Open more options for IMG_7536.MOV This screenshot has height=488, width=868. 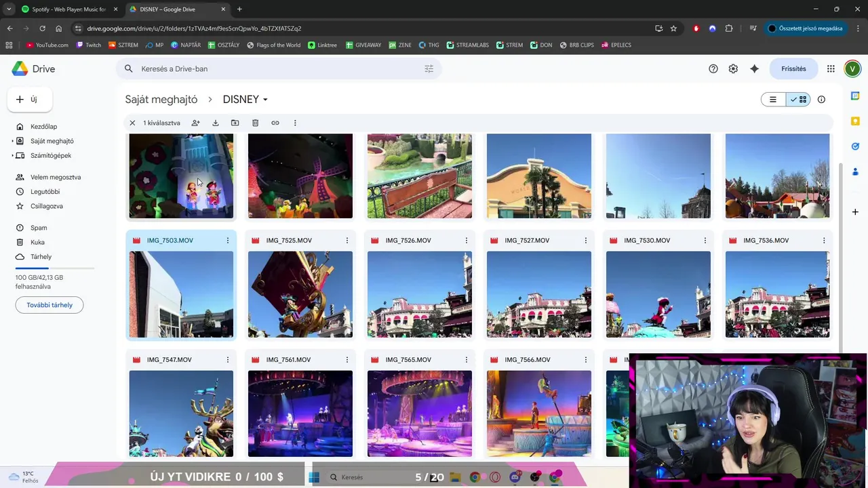coord(824,241)
